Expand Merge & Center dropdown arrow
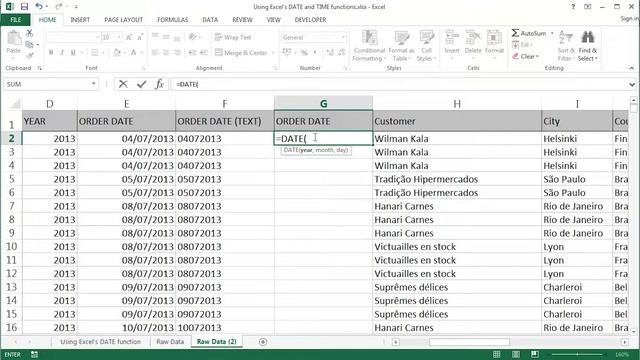 point(273,53)
